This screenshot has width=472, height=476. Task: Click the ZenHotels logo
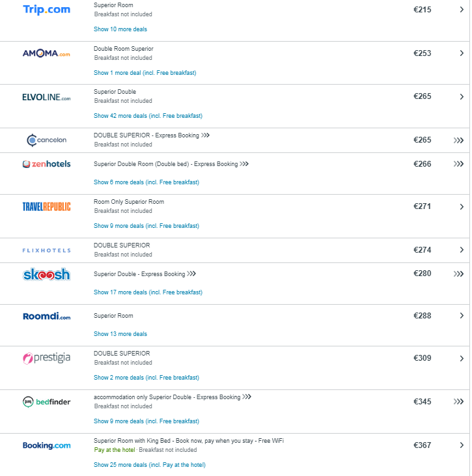[46, 164]
